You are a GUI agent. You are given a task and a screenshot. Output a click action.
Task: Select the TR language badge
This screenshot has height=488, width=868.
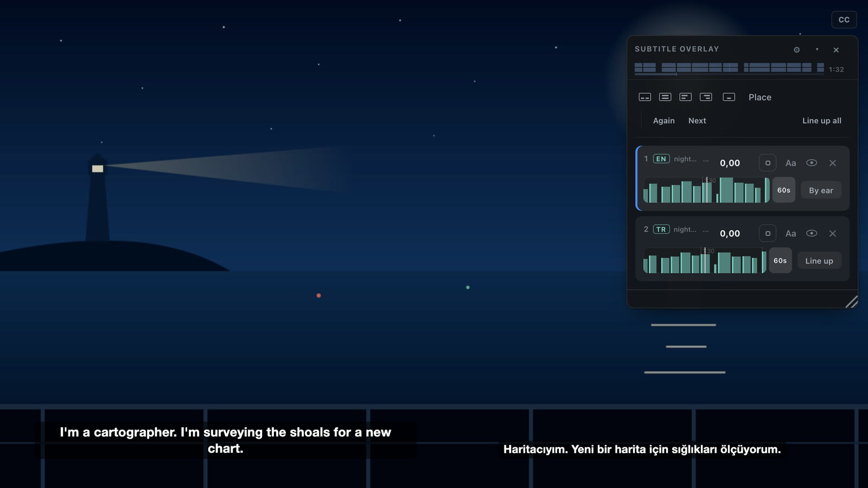661,229
